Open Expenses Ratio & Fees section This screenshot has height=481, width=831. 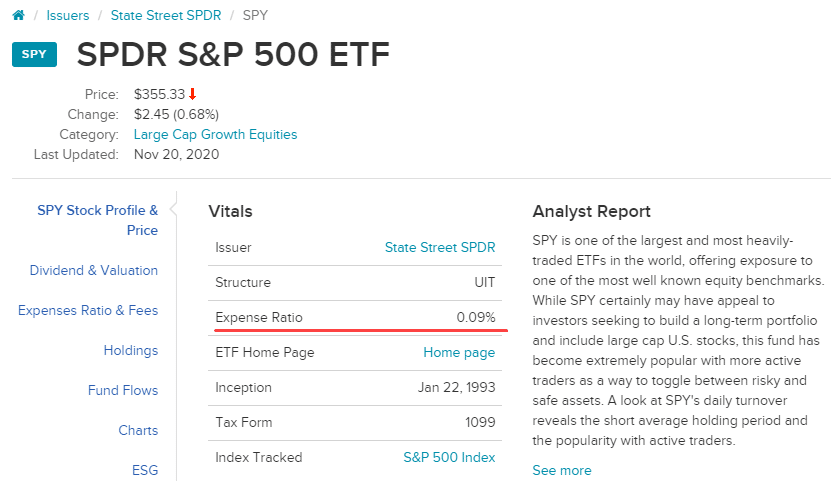pyautogui.click(x=88, y=310)
